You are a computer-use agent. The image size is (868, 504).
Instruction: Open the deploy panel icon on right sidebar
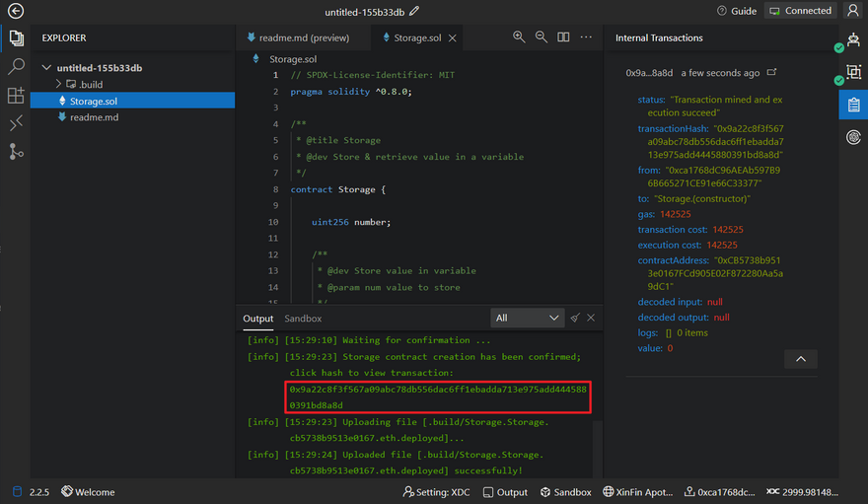tap(853, 39)
